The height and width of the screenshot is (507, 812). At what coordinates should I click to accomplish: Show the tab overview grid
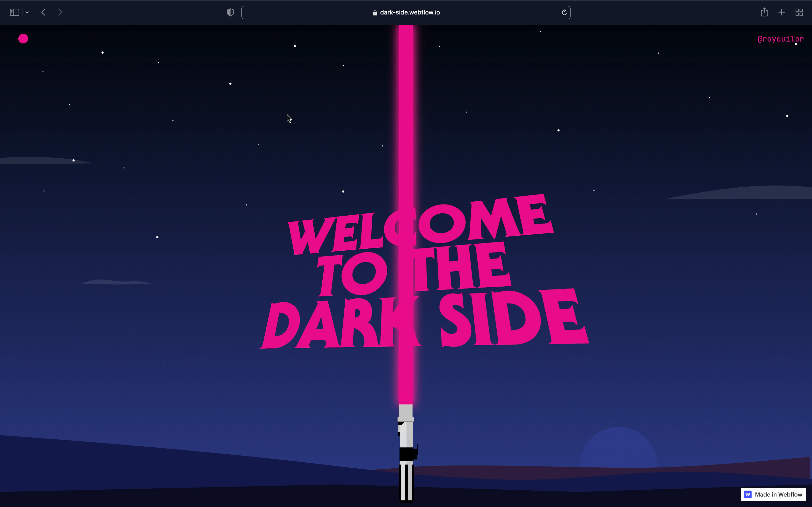(799, 12)
